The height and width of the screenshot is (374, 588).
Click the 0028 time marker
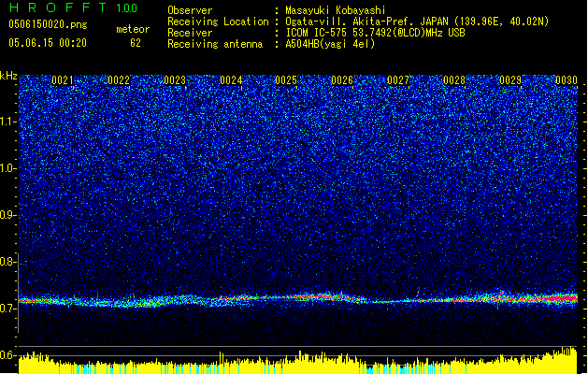pyautogui.click(x=454, y=80)
